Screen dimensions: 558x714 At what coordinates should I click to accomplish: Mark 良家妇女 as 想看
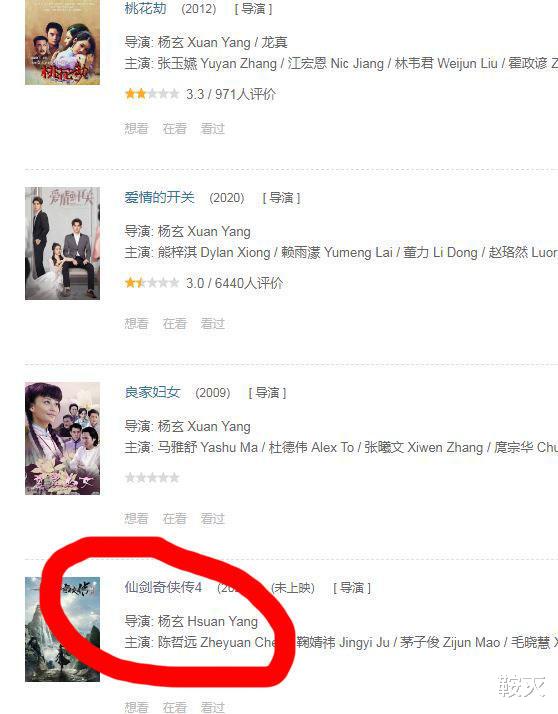(136, 518)
